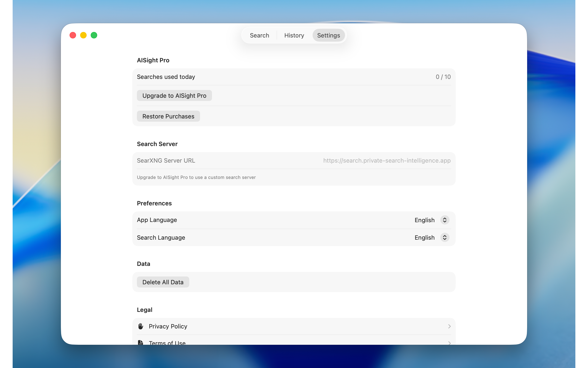The width and height of the screenshot is (588, 368).
Task: Click the custom search server upgrade note
Action: (x=196, y=177)
